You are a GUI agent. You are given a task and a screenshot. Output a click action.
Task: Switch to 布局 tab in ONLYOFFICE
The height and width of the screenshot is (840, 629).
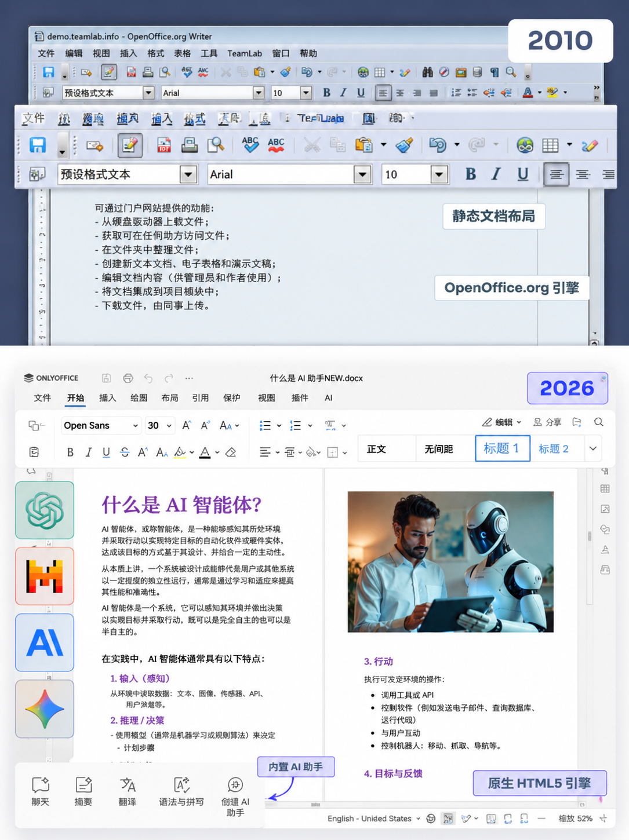point(169,398)
